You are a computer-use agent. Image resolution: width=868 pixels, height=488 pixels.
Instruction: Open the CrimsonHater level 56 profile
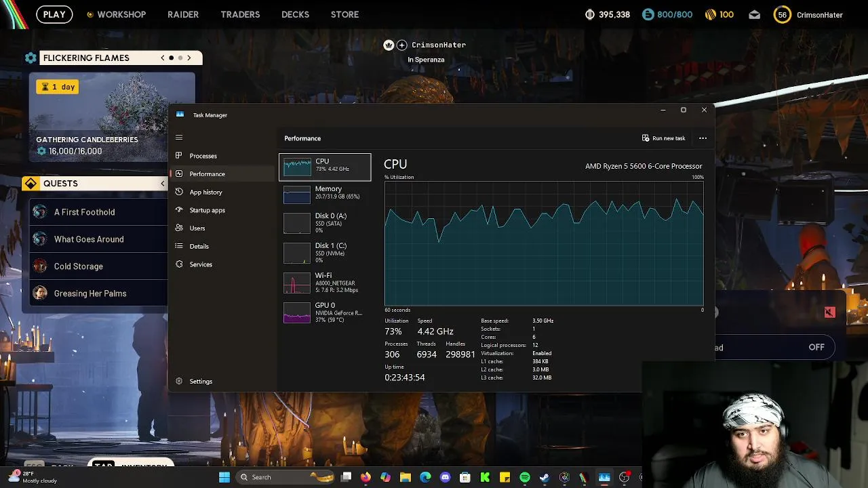click(808, 14)
